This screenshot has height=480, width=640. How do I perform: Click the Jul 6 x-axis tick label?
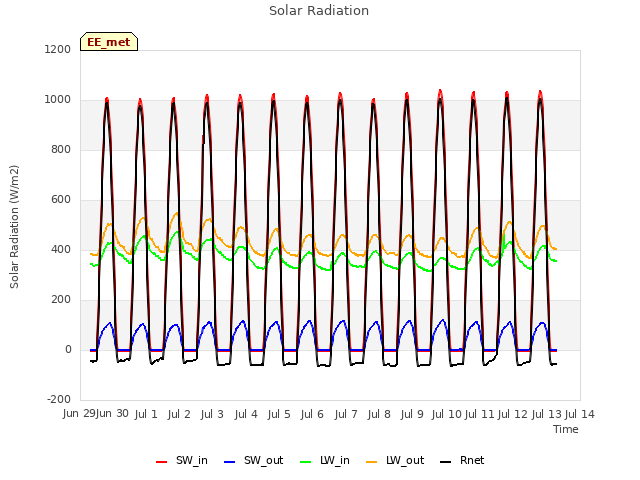click(x=312, y=414)
